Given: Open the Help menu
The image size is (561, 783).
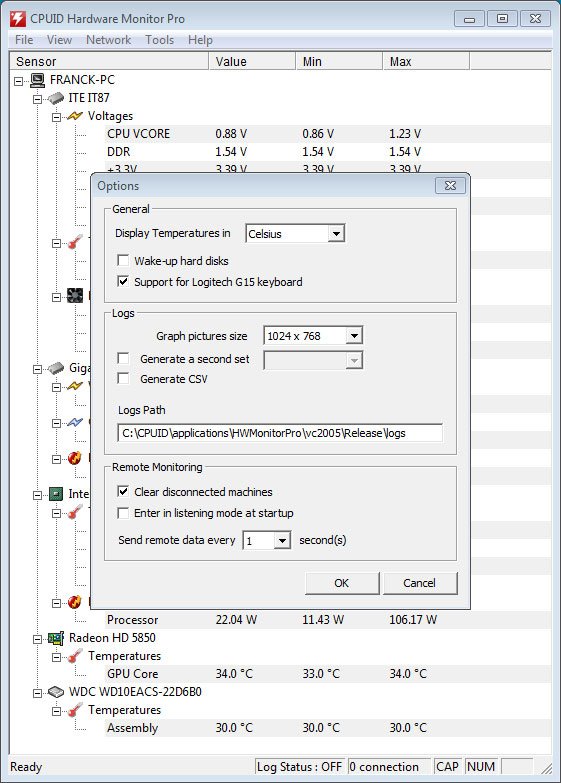Looking at the screenshot, I should coord(200,40).
